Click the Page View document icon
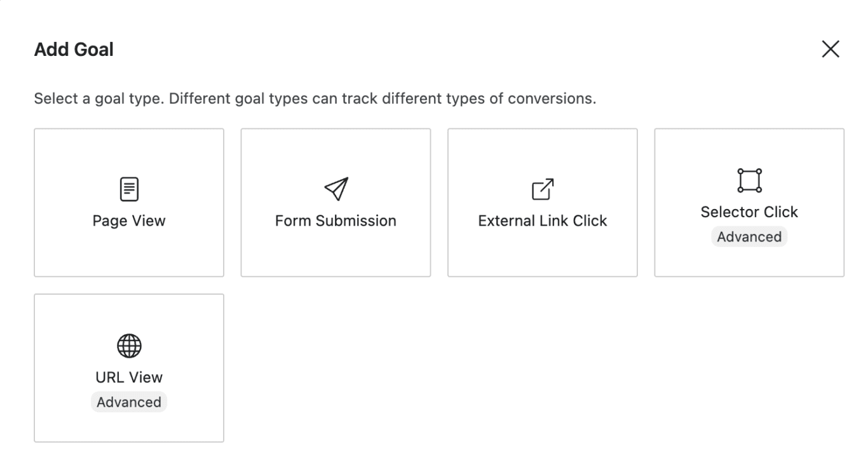This screenshot has height=467, width=868. (129, 189)
